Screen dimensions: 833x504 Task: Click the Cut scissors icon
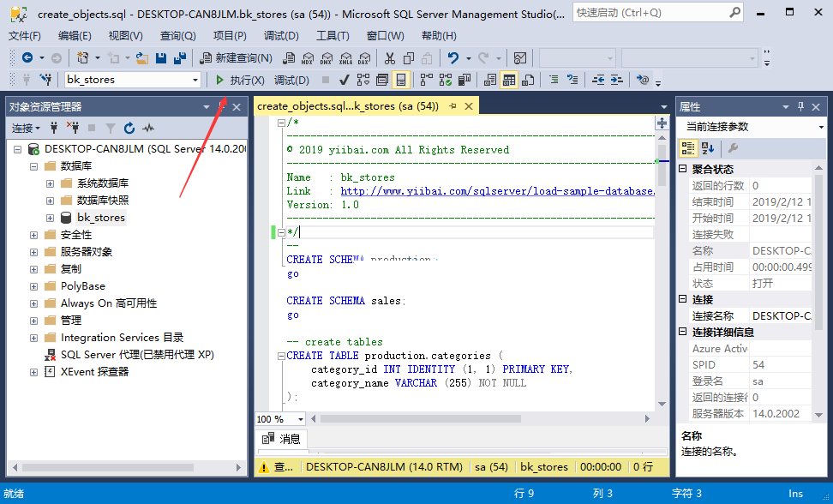tap(390, 58)
